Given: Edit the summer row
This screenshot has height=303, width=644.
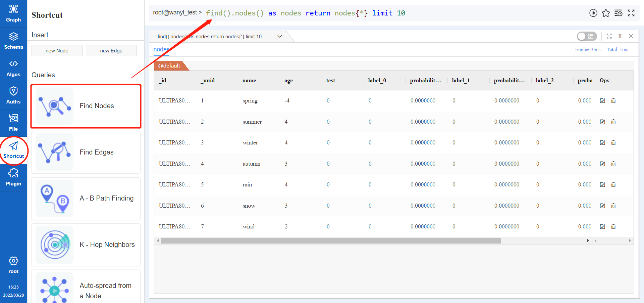Looking at the screenshot, I should click(602, 122).
